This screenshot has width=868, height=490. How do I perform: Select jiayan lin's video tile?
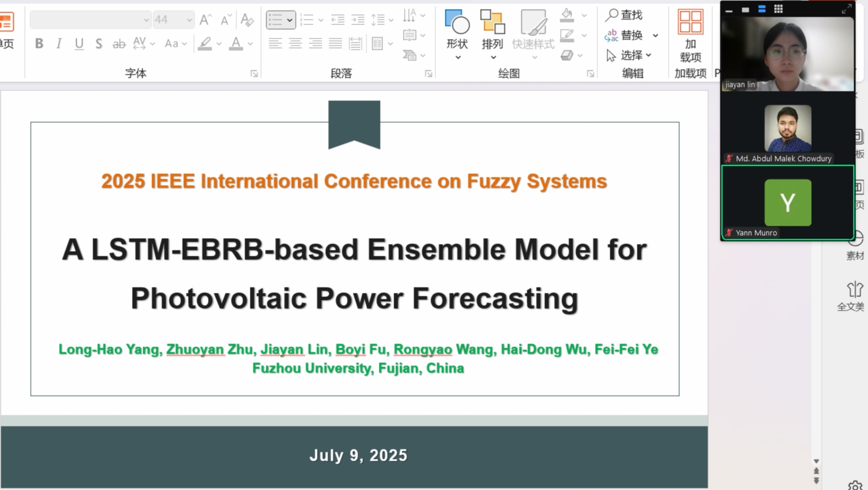tap(788, 54)
